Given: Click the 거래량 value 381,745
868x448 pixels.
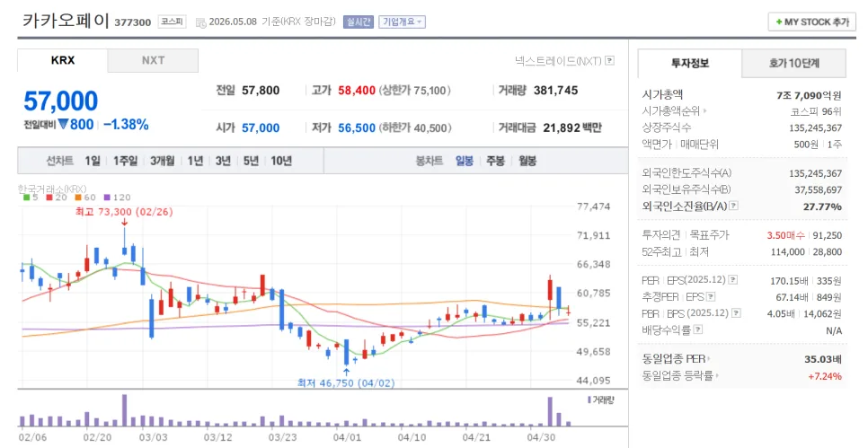Looking at the screenshot, I should point(556,90).
